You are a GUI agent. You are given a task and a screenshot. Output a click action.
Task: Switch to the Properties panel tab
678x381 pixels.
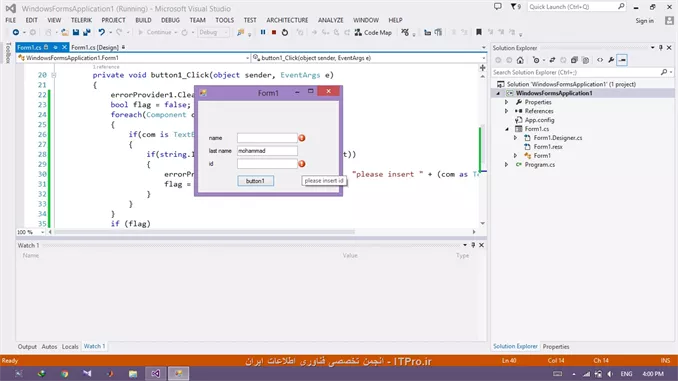556,347
